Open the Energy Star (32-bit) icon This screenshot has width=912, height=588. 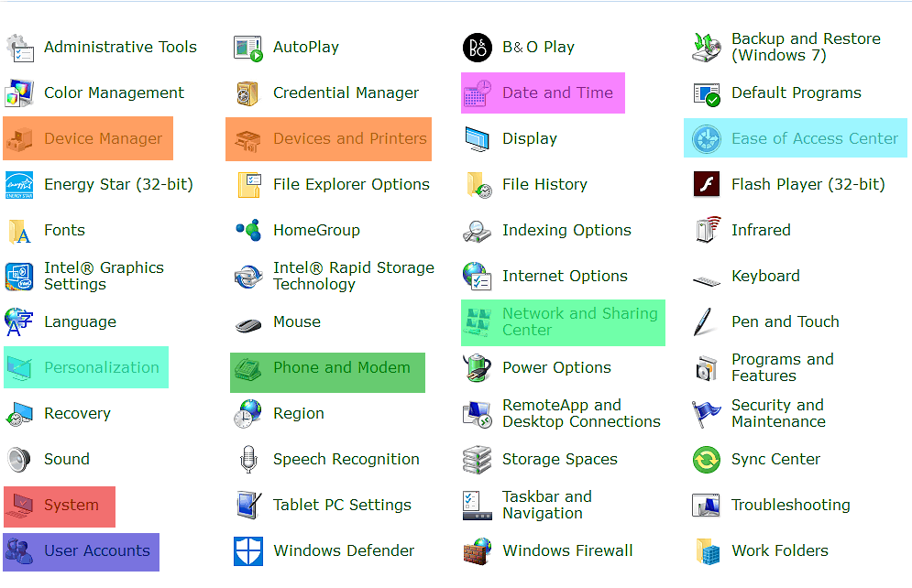[19, 184]
